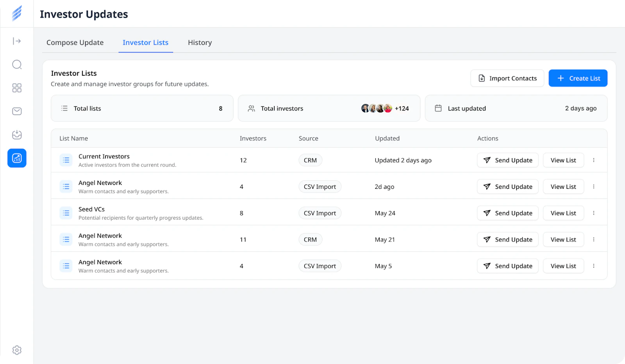The image size is (625, 364).
Task: Click the list icon on the 2d ago Angel Network row
Action: click(x=66, y=187)
